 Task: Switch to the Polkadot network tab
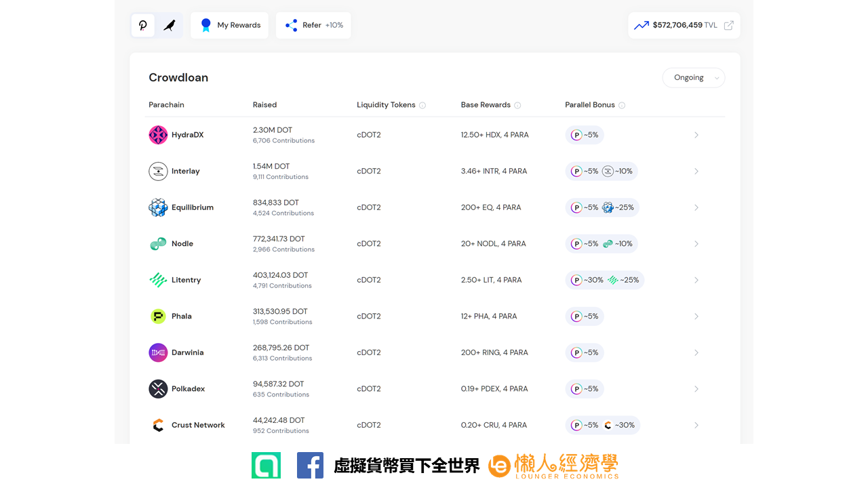coord(143,25)
